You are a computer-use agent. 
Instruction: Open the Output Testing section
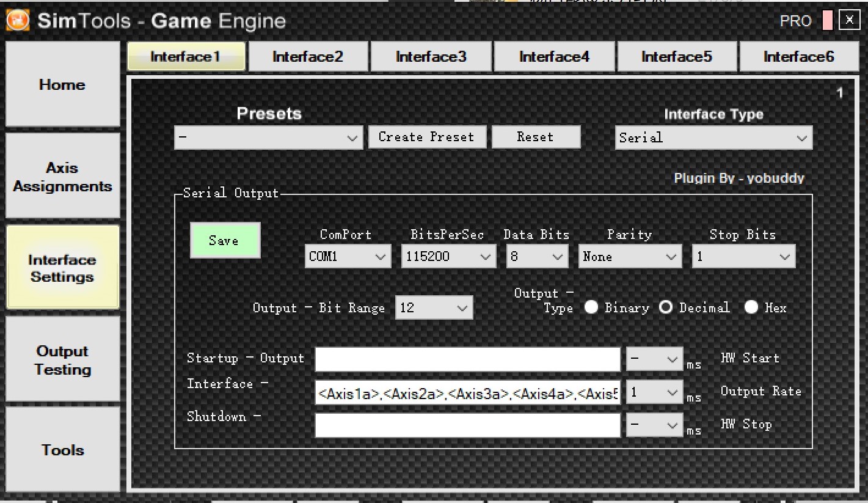click(x=62, y=360)
